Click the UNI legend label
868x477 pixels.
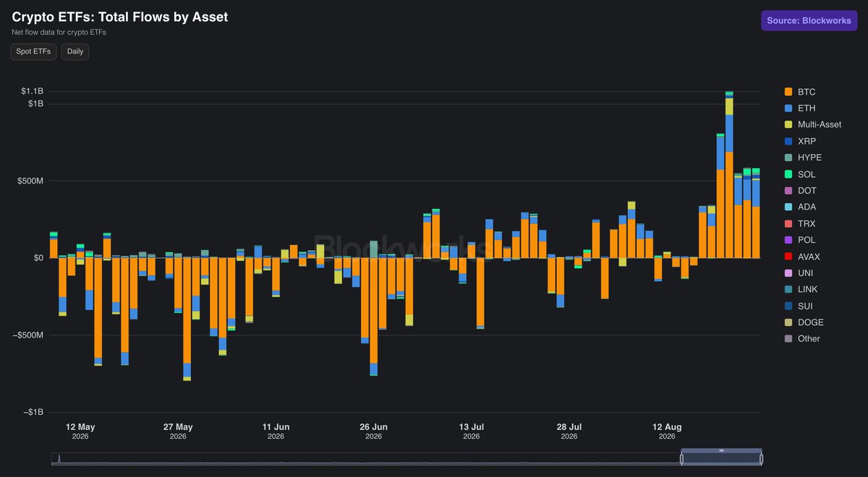[805, 273]
